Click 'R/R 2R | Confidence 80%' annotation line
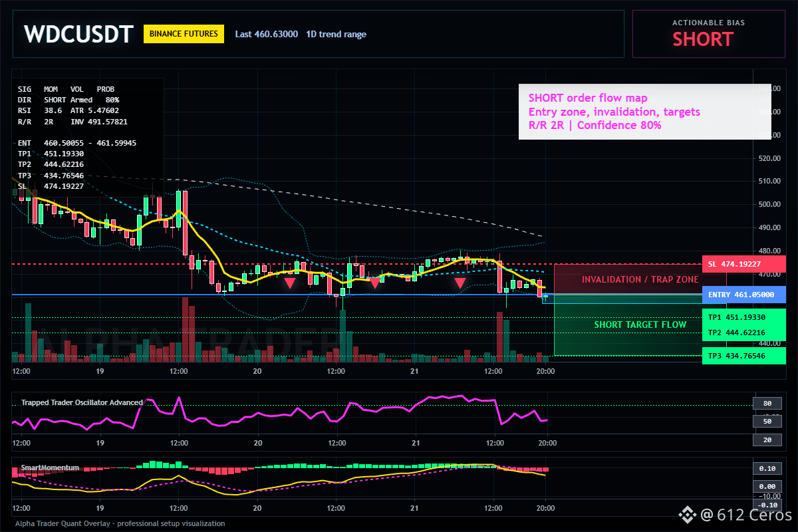 pos(595,125)
